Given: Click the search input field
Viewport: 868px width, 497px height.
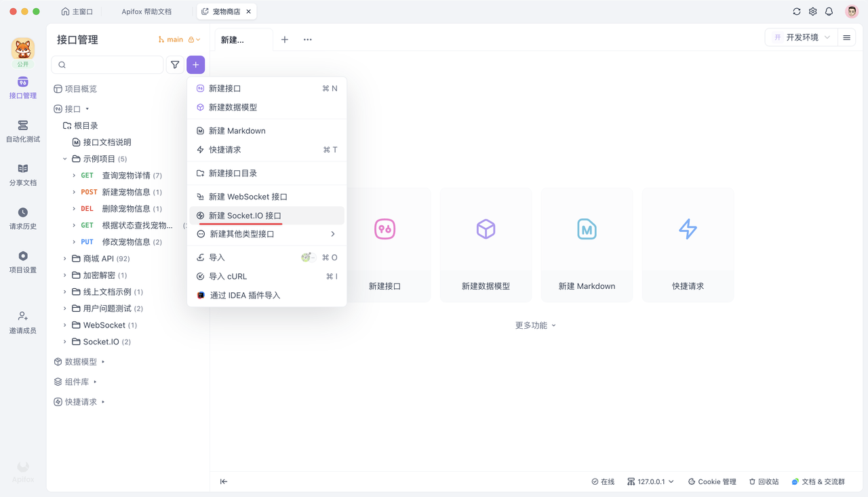Looking at the screenshot, I should point(108,64).
